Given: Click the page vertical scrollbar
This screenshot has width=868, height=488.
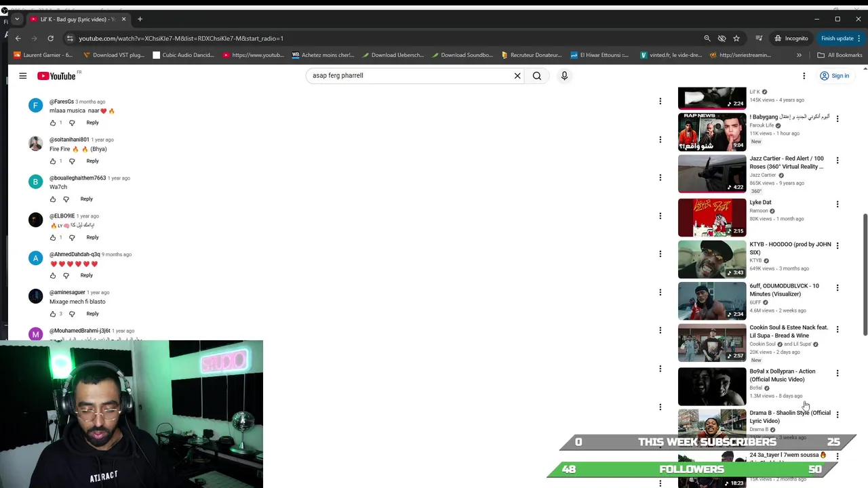Looking at the screenshot, I should pos(865,274).
